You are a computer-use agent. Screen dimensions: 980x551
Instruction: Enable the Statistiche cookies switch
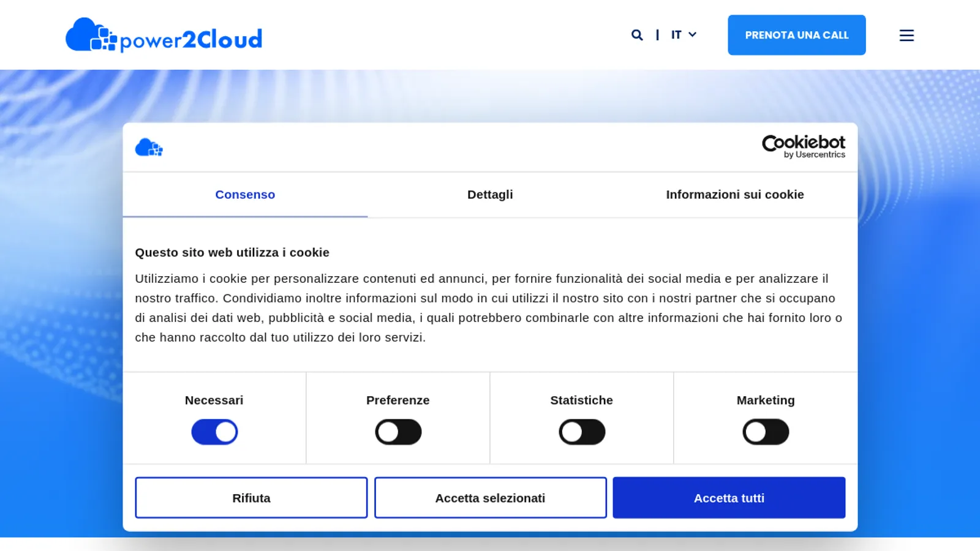click(x=582, y=432)
